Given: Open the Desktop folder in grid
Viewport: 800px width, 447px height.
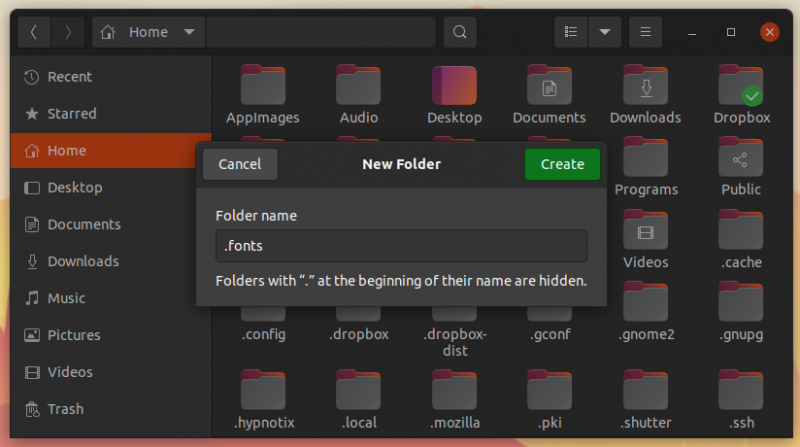Looking at the screenshot, I should tap(454, 86).
